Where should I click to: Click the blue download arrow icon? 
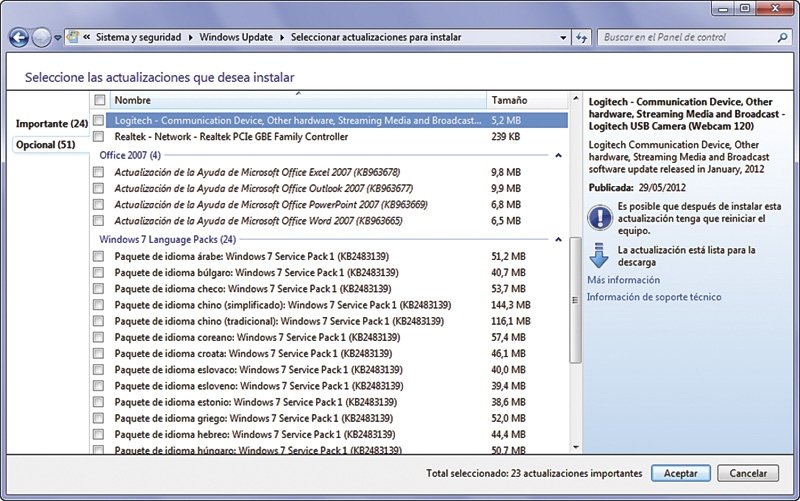[599, 256]
